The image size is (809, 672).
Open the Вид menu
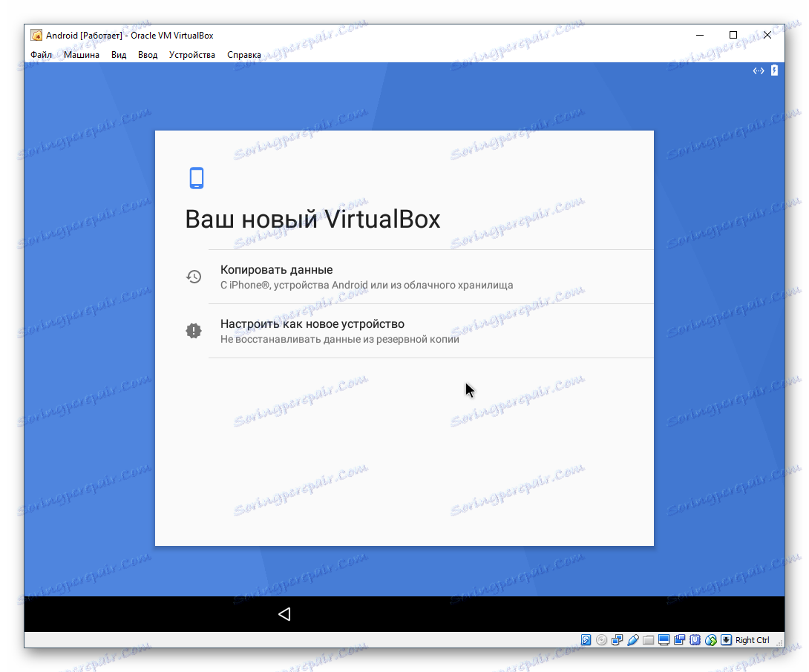coord(119,55)
